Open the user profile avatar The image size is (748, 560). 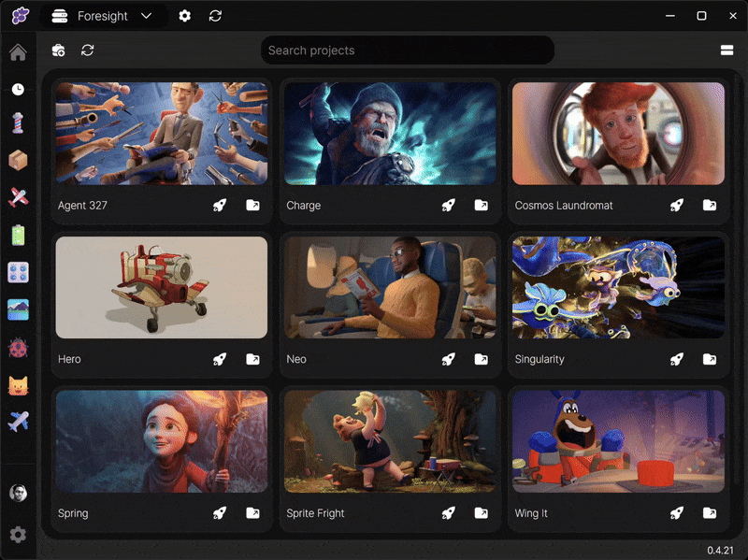[x=18, y=493]
